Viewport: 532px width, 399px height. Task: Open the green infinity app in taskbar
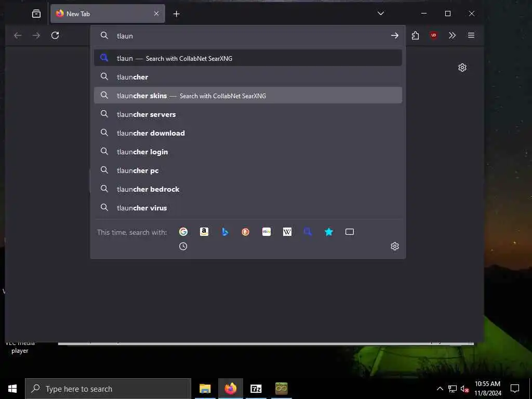pyautogui.click(x=281, y=389)
